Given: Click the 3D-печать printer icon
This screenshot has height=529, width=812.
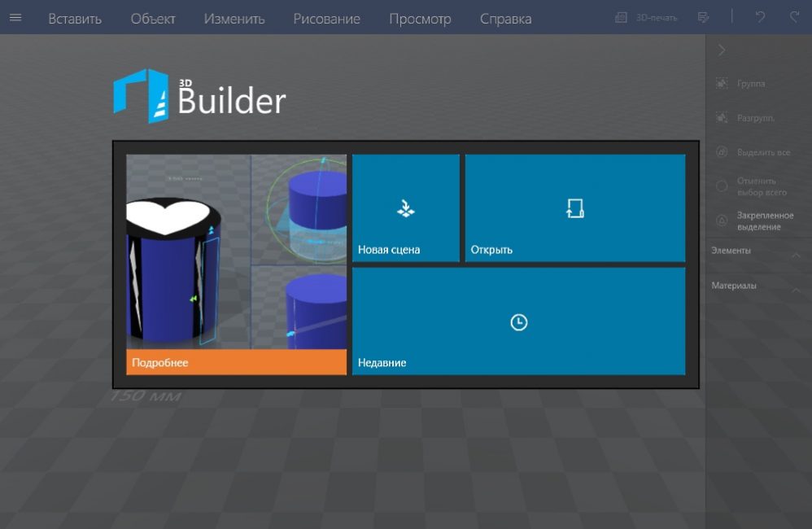Looking at the screenshot, I should (621, 18).
